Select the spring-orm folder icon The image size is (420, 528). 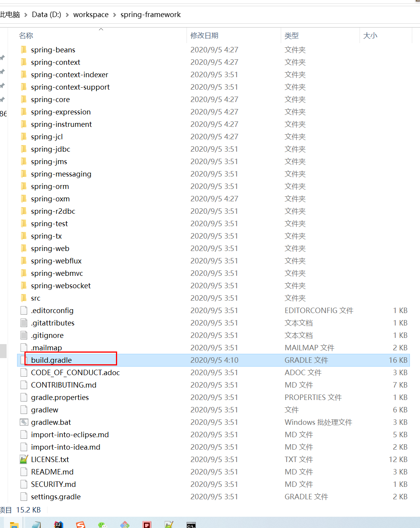24,186
